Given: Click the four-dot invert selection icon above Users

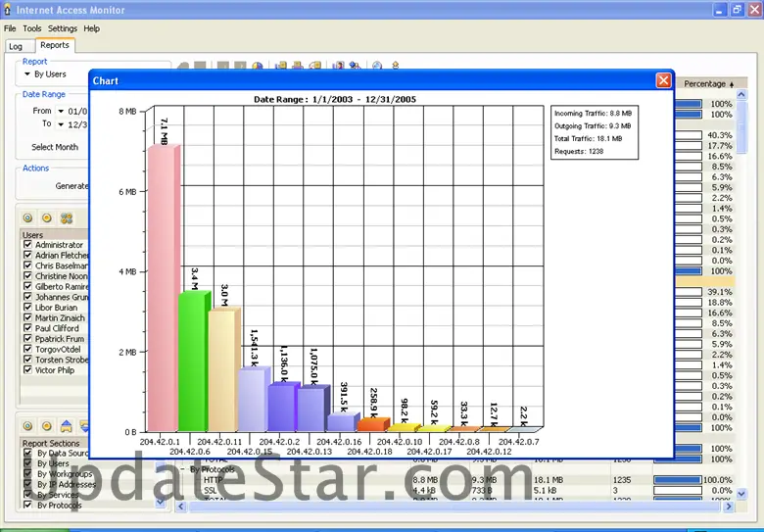Looking at the screenshot, I should [67, 218].
